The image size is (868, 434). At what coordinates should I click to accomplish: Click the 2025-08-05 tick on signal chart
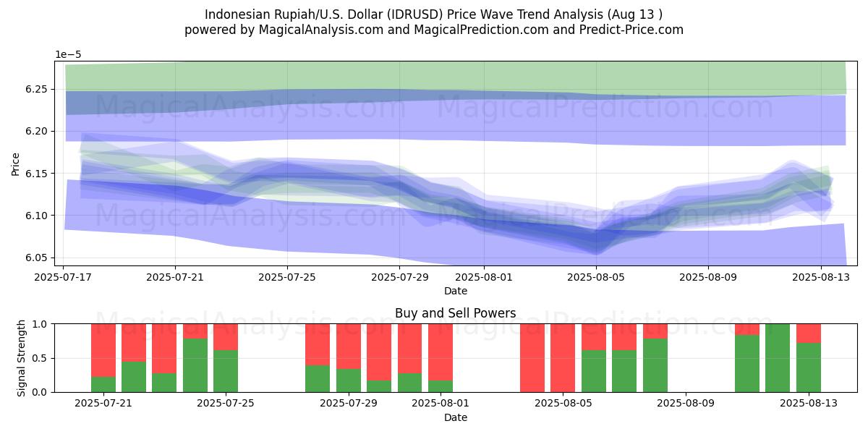(563, 403)
